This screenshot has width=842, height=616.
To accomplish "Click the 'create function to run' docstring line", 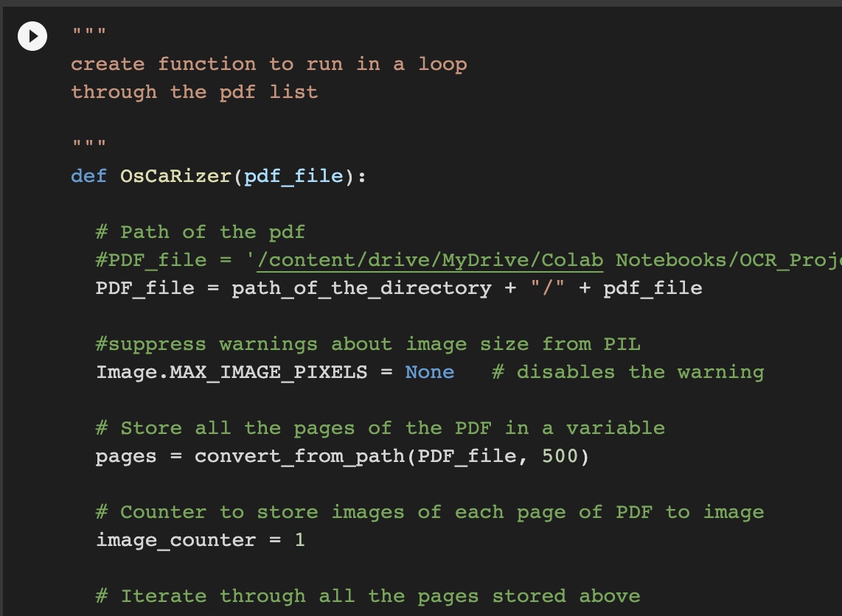I will click(x=268, y=64).
